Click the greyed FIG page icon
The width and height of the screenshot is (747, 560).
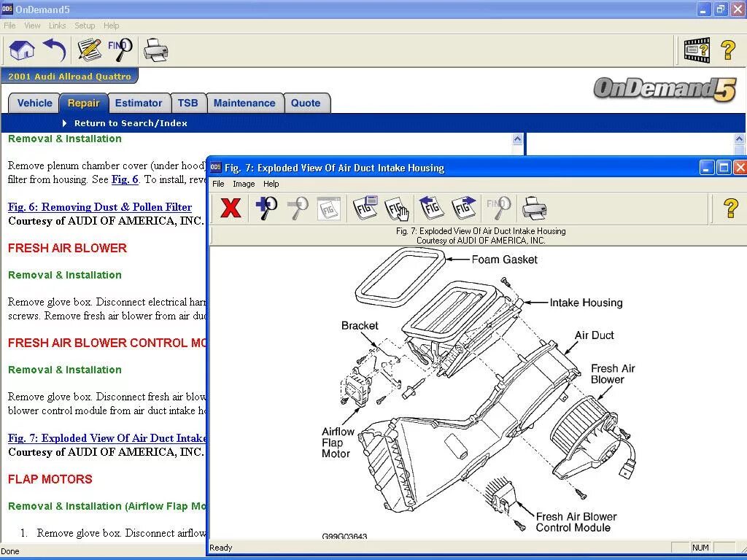pyautogui.click(x=329, y=208)
